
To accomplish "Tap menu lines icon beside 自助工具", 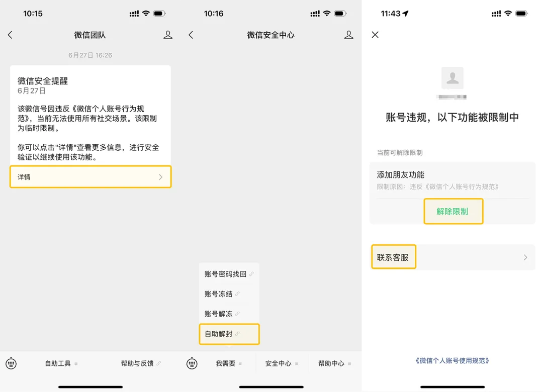I will click(x=76, y=363).
